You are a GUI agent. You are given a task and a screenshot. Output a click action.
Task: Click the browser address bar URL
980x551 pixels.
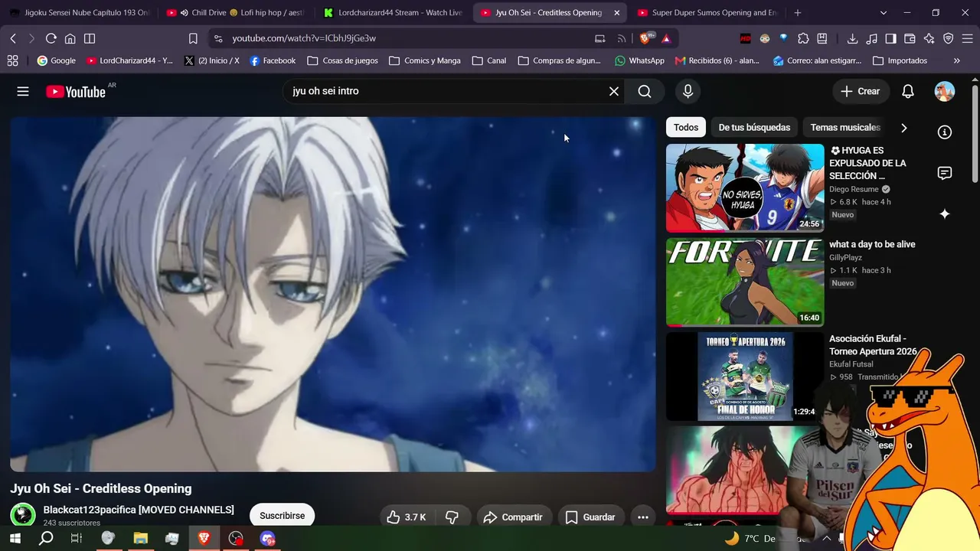point(304,38)
